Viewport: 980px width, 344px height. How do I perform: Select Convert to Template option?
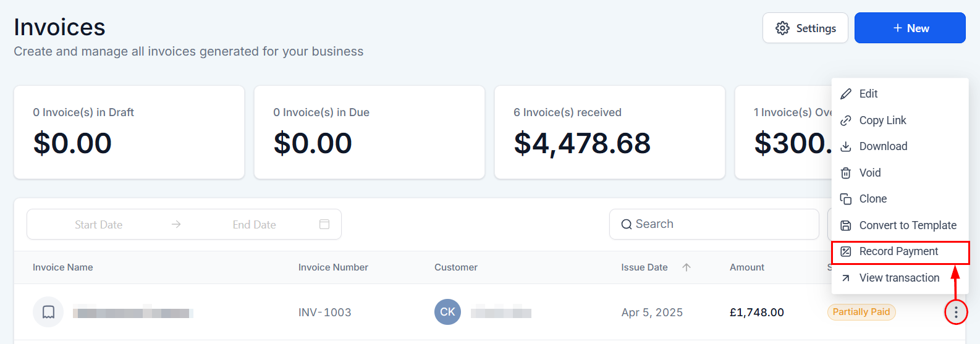907,225
